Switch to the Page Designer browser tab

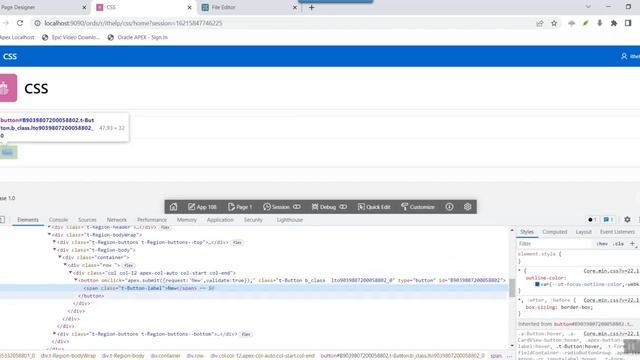(43, 7)
